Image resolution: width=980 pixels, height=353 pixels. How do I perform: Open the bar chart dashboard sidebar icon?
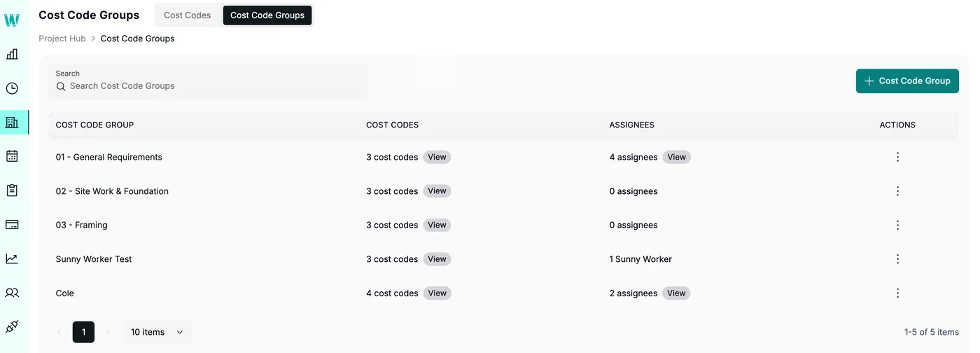(x=12, y=54)
